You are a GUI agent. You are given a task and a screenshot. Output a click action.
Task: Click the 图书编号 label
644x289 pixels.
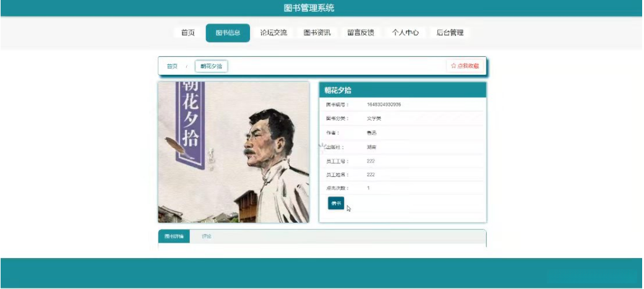(337, 105)
